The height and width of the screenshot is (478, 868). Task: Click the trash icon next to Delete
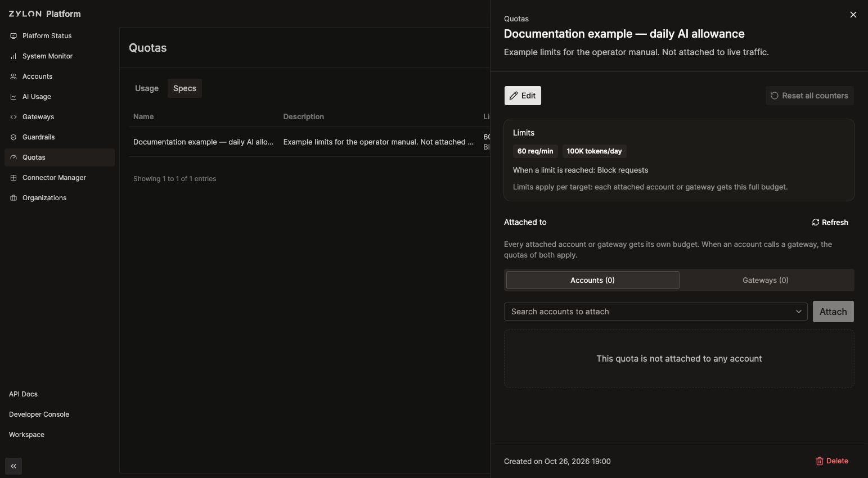pos(820,461)
